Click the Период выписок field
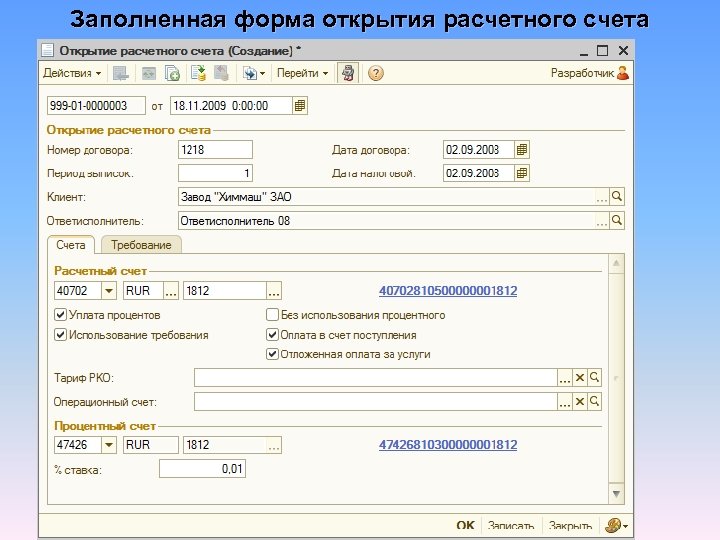The height and width of the screenshot is (540, 720). (215, 173)
